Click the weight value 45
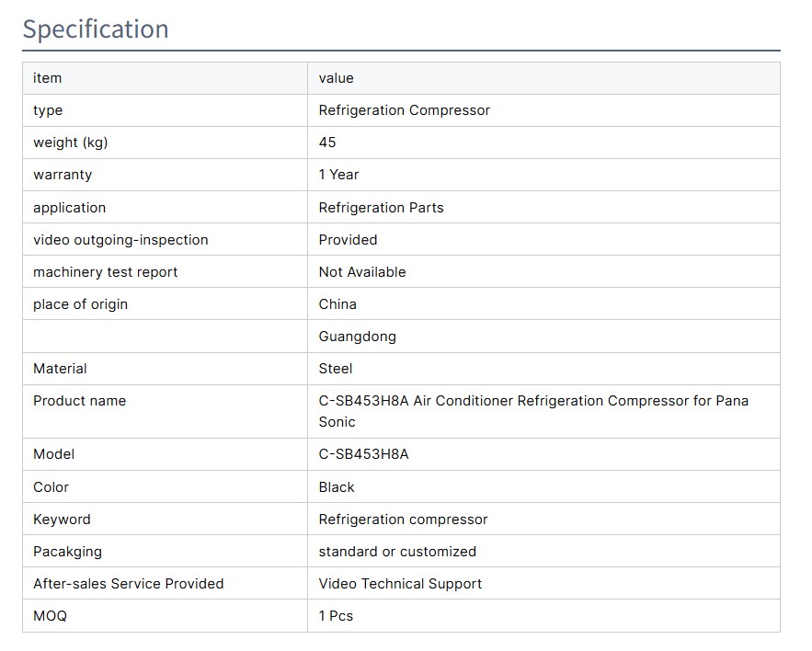Screen dimensions: 812x651 coord(327,143)
